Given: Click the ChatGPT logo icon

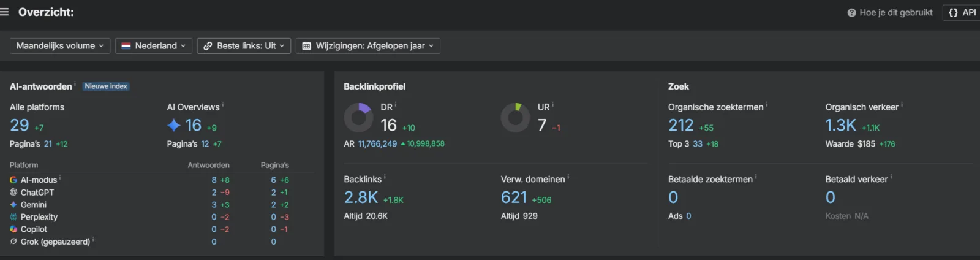Looking at the screenshot, I should [13, 193].
